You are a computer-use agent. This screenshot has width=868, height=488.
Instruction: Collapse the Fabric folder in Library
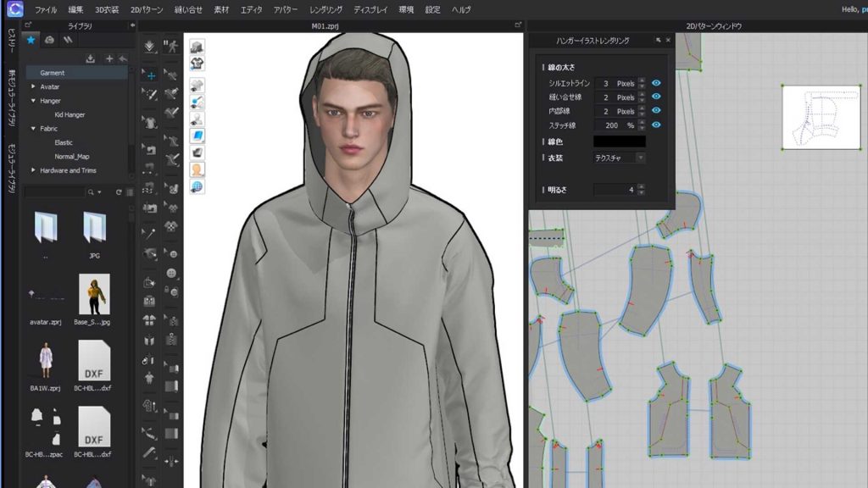tap(33, 129)
